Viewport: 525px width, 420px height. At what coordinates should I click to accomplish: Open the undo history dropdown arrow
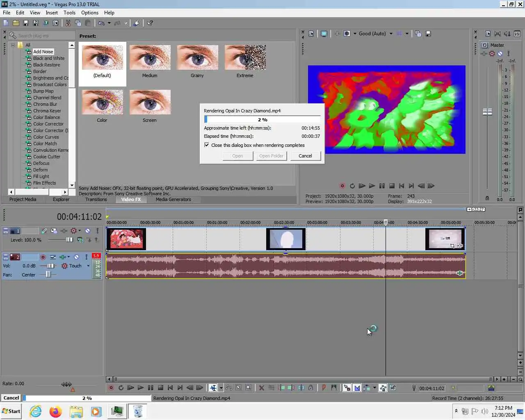[x=109, y=23]
